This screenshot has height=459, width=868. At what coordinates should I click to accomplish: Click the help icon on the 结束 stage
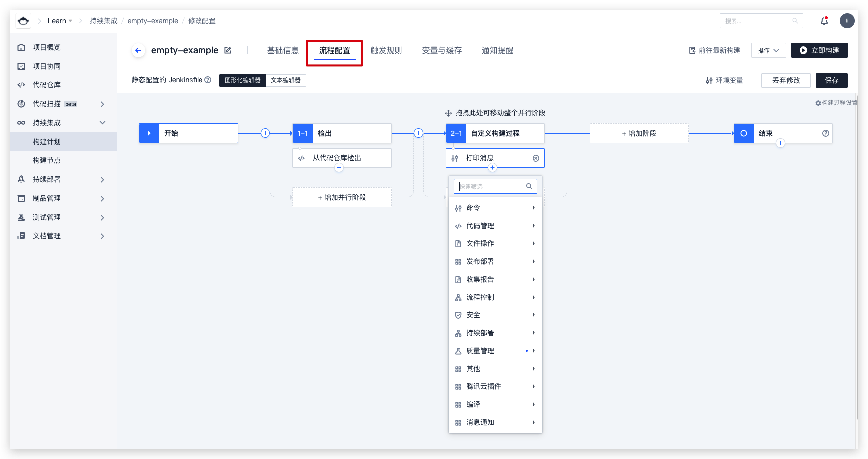(826, 133)
